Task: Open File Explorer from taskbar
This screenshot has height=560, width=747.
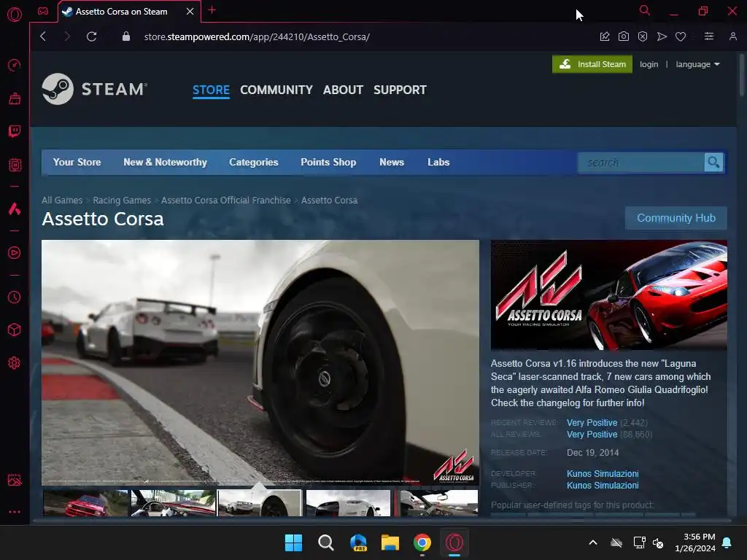Action: [x=390, y=542]
